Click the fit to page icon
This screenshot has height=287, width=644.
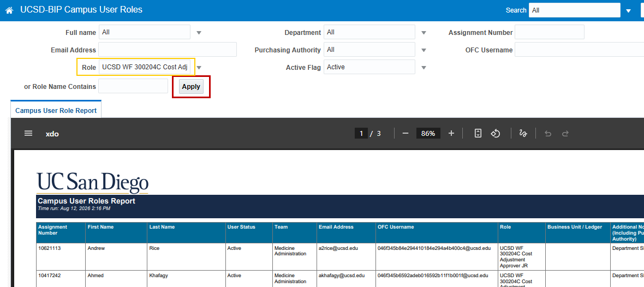pyautogui.click(x=478, y=134)
